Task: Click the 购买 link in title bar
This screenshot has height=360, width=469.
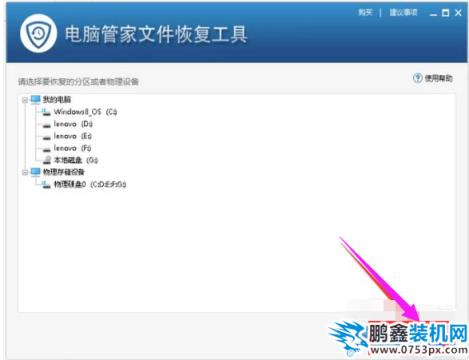Action: (365, 13)
